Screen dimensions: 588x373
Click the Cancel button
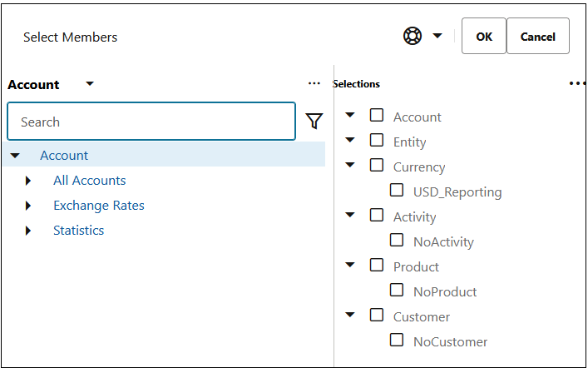click(538, 36)
